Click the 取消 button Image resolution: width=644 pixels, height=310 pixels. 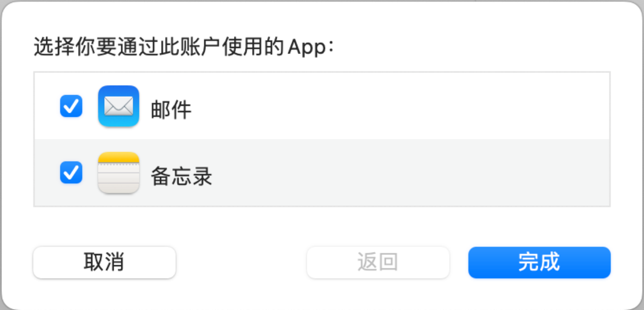pos(104,262)
